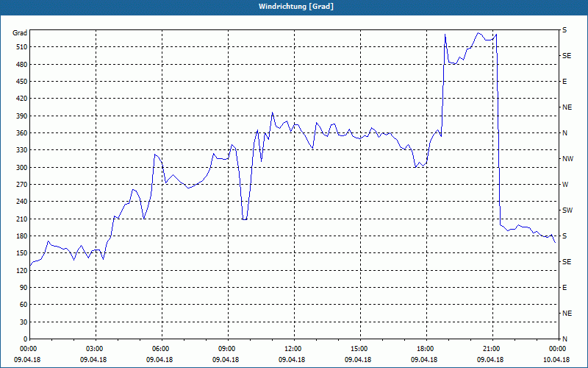
Task: Click the 15:00 time axis label
Action: click(x=360, y=349)
